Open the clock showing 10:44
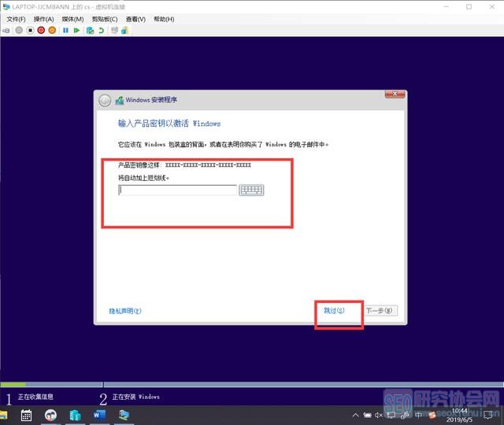The height and width of the screenshot is (425, 504). (x=459, y=416)
